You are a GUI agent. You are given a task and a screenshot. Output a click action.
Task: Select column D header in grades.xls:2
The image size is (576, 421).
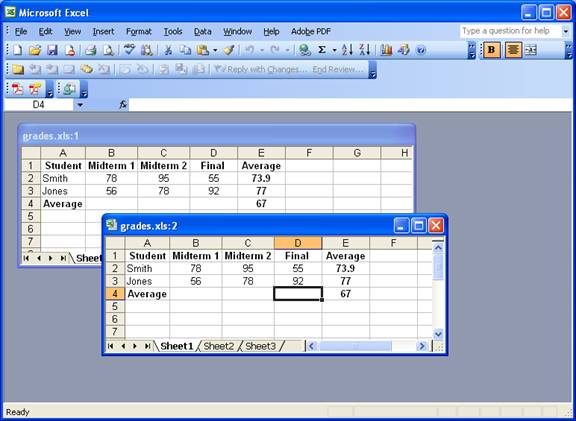click(x=298, y=243)
